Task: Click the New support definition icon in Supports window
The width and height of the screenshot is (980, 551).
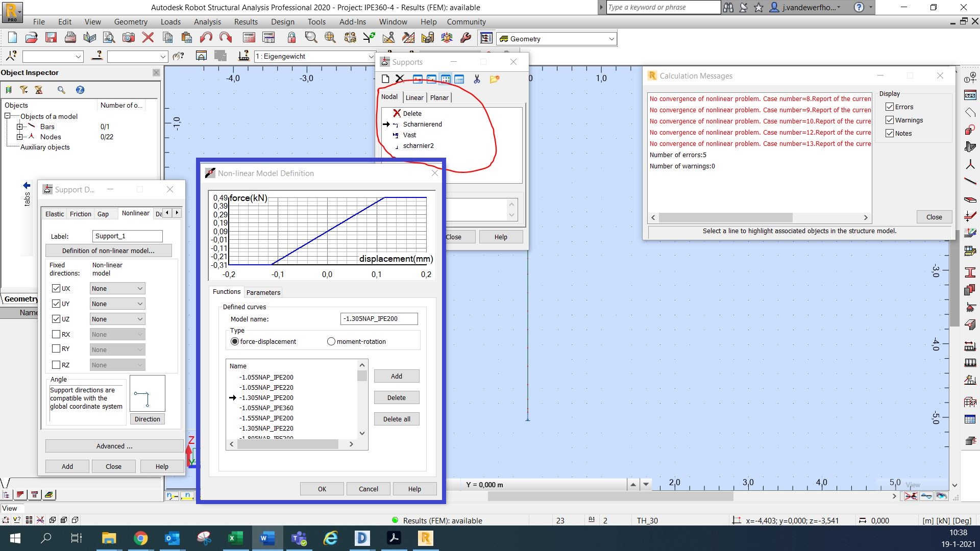Action: [x=385, y=79]
